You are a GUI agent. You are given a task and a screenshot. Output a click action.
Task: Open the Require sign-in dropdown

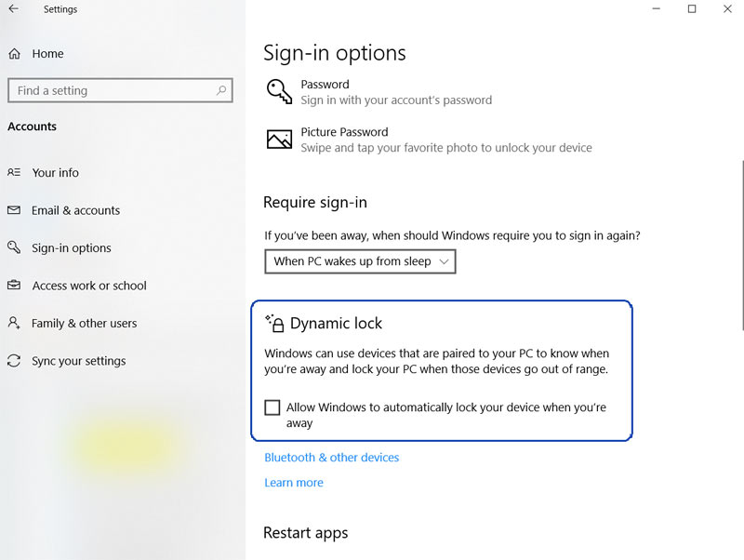(x=360, y=261)
